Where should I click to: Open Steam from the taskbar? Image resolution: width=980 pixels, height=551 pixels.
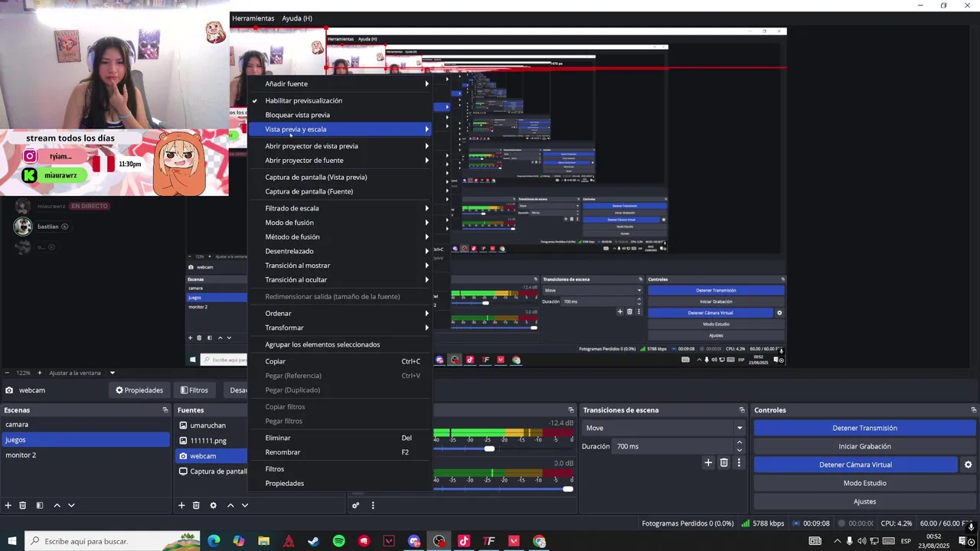point(313,541)
